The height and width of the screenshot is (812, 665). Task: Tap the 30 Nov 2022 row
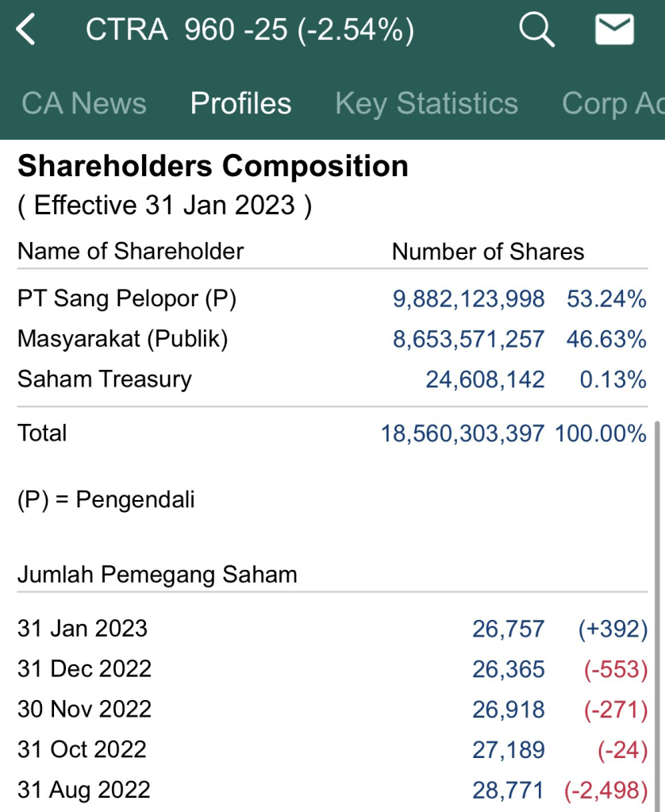tap(84, 709)
